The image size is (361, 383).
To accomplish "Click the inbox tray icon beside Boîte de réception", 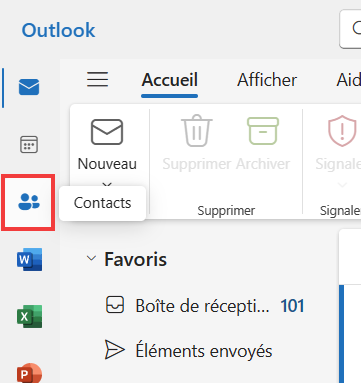I will tap(115, 305).
